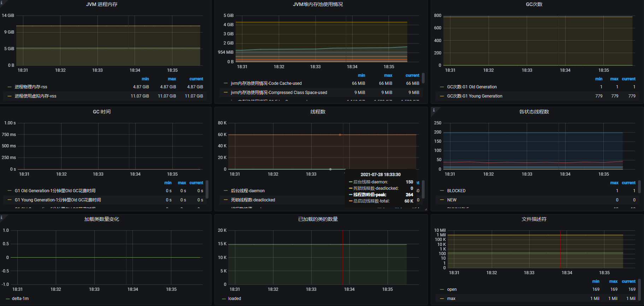Image resolution: width=644 pixels, height=306 pixels.
Task: Sort JVM 进程内存 legend by max
Action: 172,79
